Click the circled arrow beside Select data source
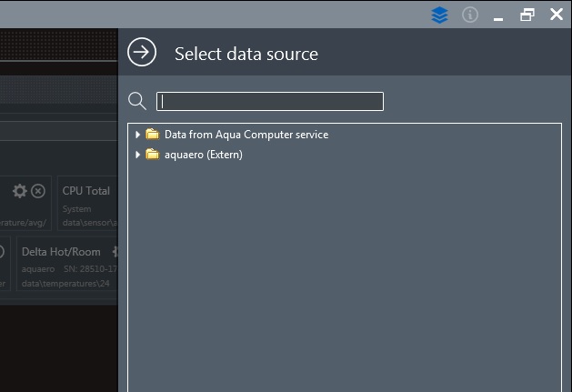 point(142,53)
